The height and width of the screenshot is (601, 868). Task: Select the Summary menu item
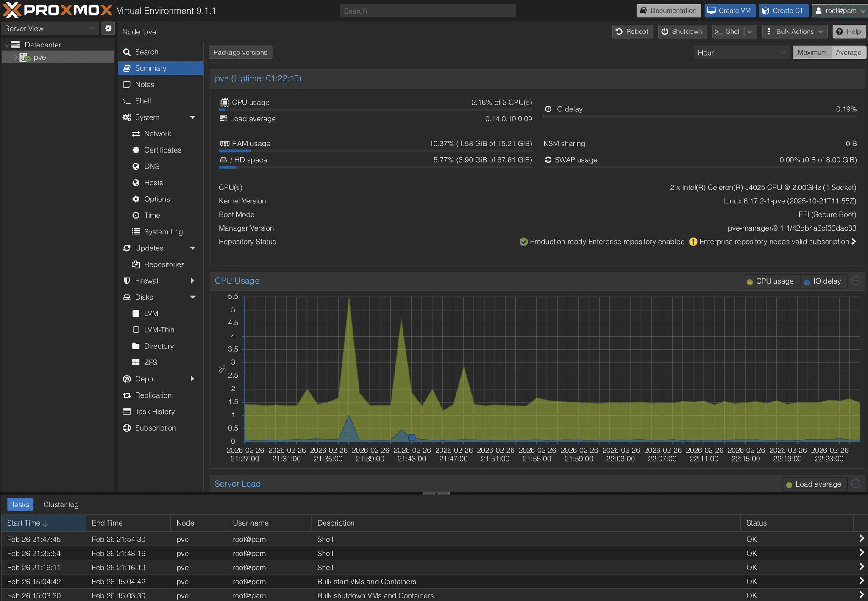161,68
